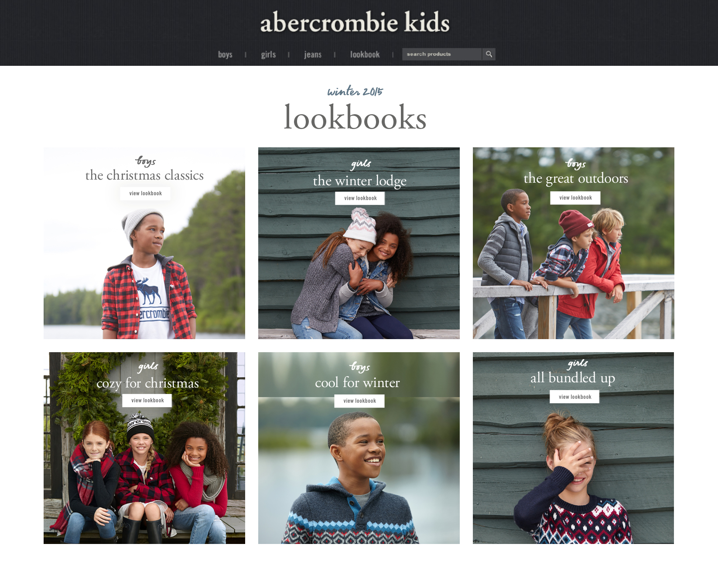Open the lookbook nav link
This screenshot has height=588, width=718.
pyautogui.click(x=365, y=54)
